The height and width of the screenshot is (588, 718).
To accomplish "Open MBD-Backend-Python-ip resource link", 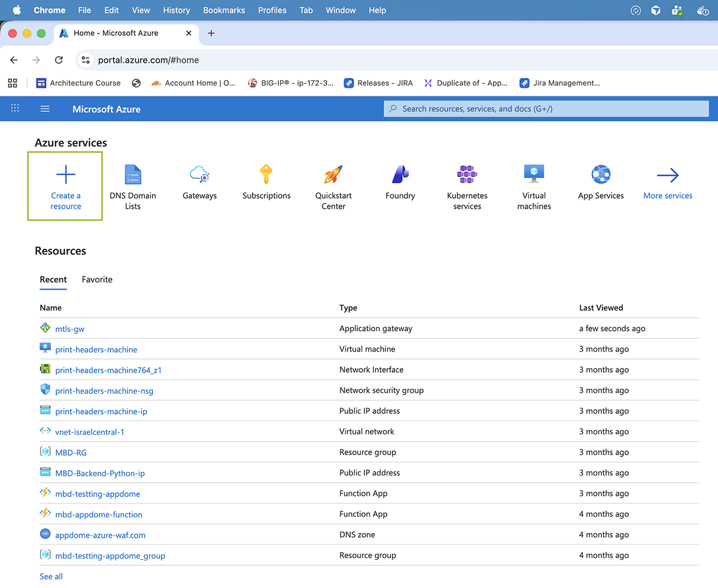I will (x=100, y=473).
